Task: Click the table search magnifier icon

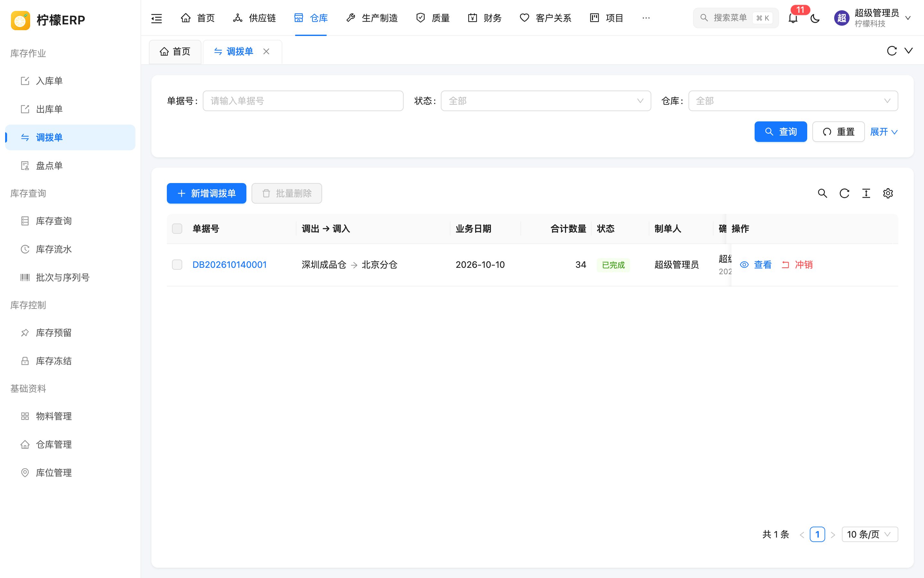Action: [x=822, y=193]
